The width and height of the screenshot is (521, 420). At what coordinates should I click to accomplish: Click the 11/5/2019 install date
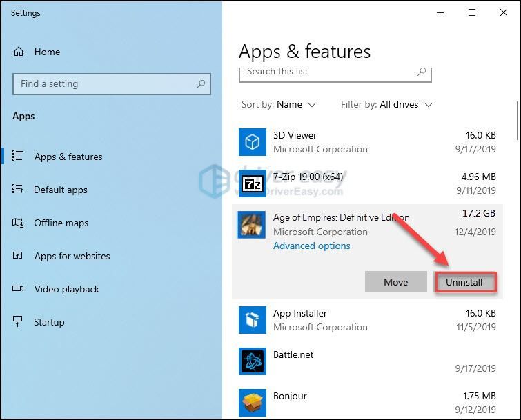pyautogui.click(x=476, y=327)
